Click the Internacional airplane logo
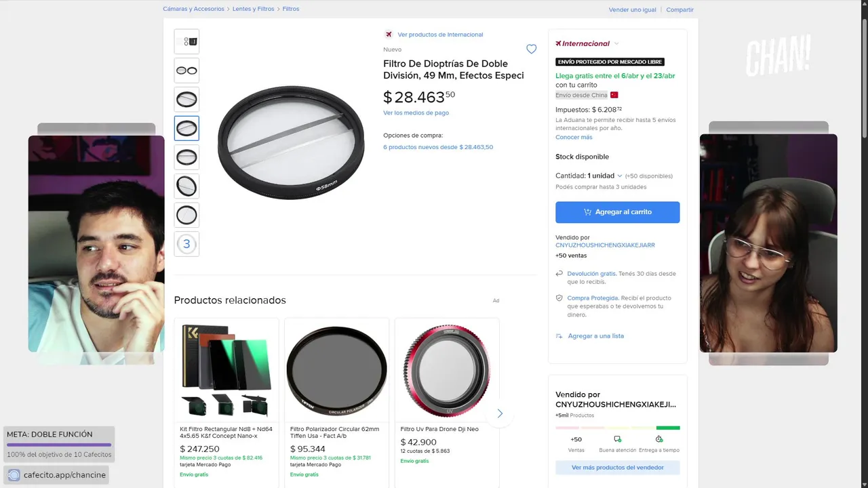The image size is (868, 488). [558, 43]
